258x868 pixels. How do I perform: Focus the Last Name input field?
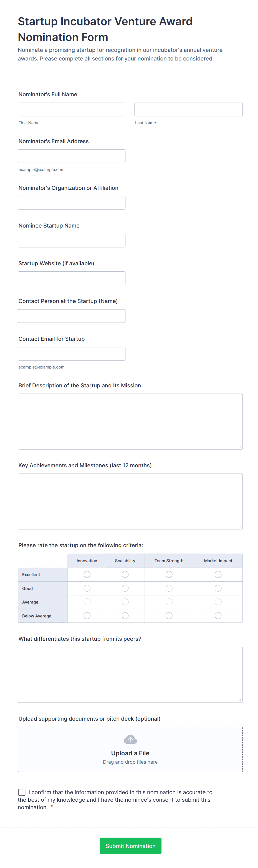tap(189, 110)
